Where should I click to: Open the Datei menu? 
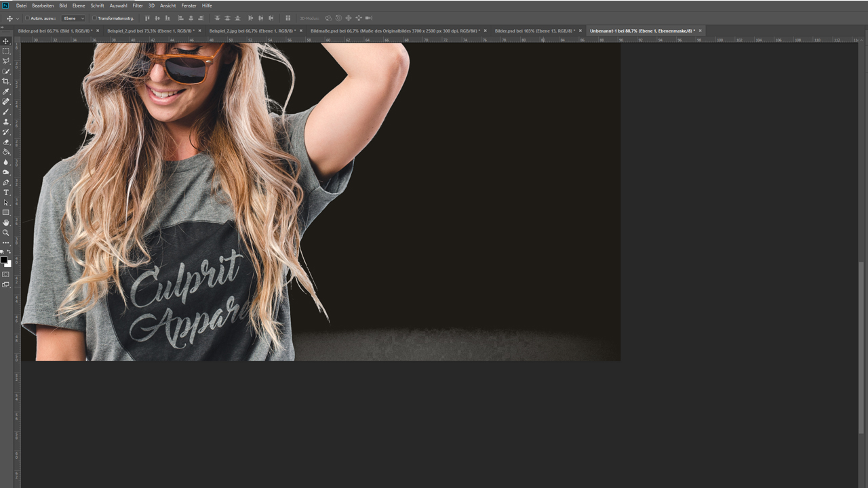tap(22, 5)
